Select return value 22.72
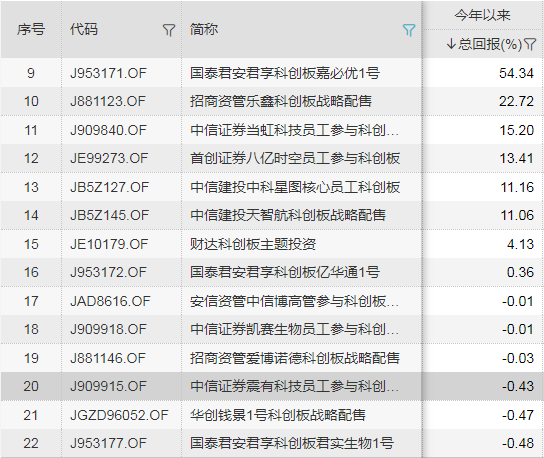Viewport: 544px width, 458px height. pos(516,101)
